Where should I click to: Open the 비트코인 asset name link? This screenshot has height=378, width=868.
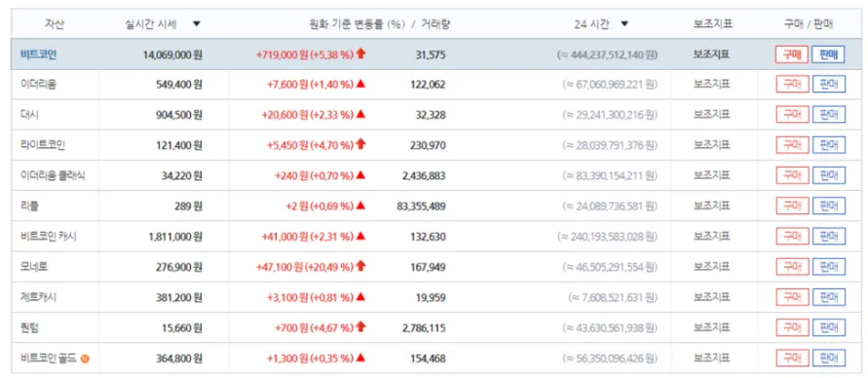[x=38, y=55]
